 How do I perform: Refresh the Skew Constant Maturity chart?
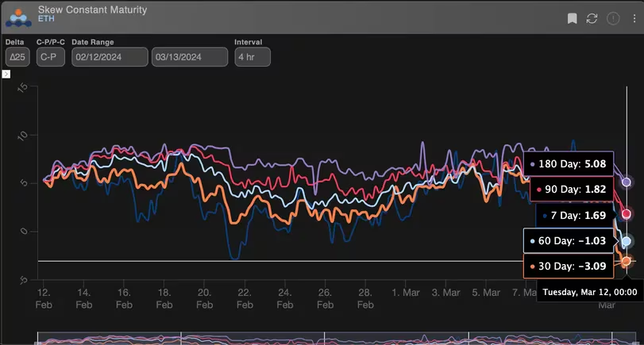[592, 18]
